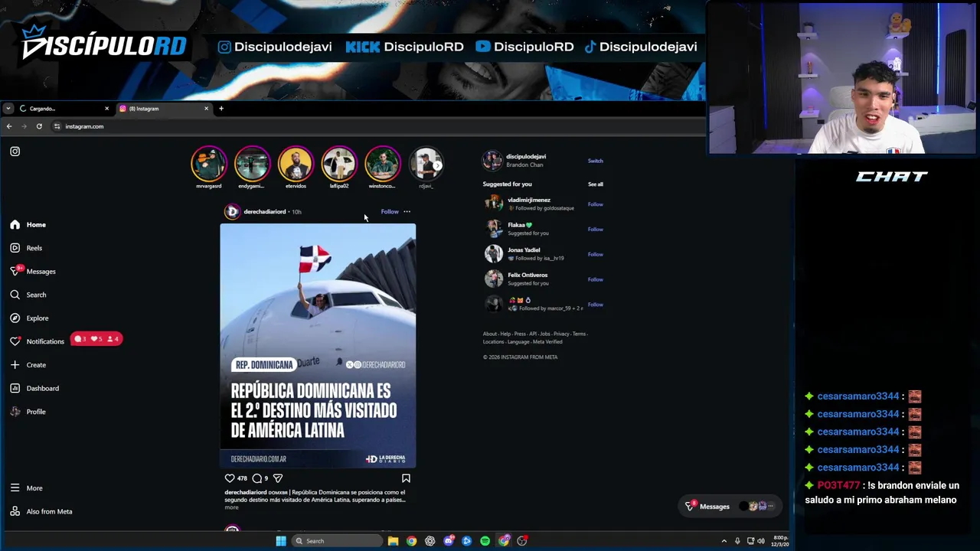
Task: Reload the page with refresh icon
Action: point(39,126)
